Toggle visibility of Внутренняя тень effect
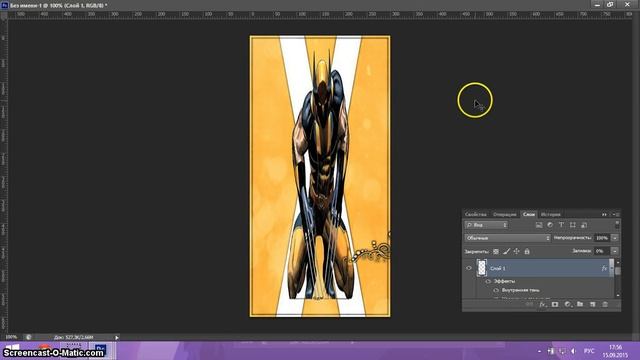The image size is (640, 360). pos(496,290)
